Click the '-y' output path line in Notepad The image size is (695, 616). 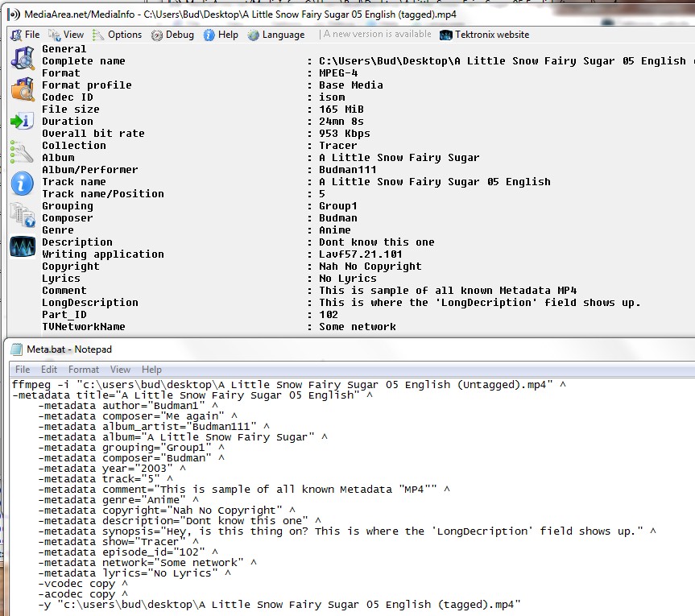279,605
